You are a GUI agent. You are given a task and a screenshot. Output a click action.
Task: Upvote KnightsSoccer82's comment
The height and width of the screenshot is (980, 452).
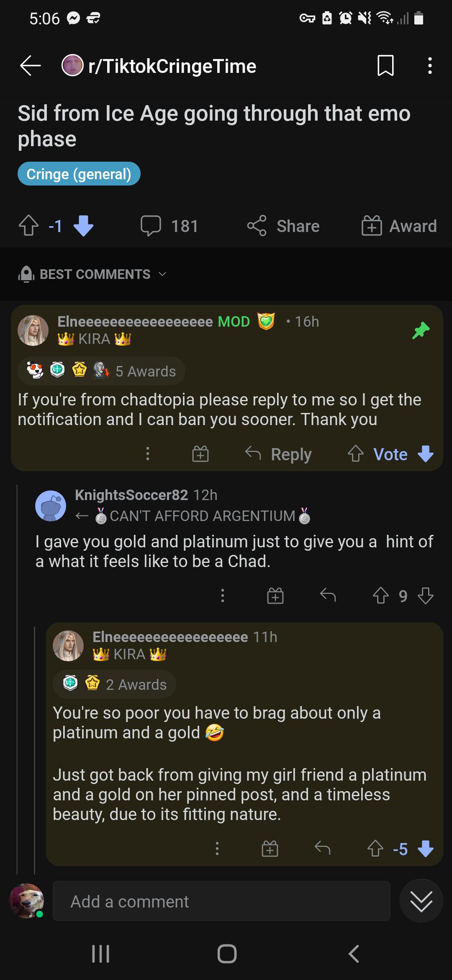click(x=380, y=596)
